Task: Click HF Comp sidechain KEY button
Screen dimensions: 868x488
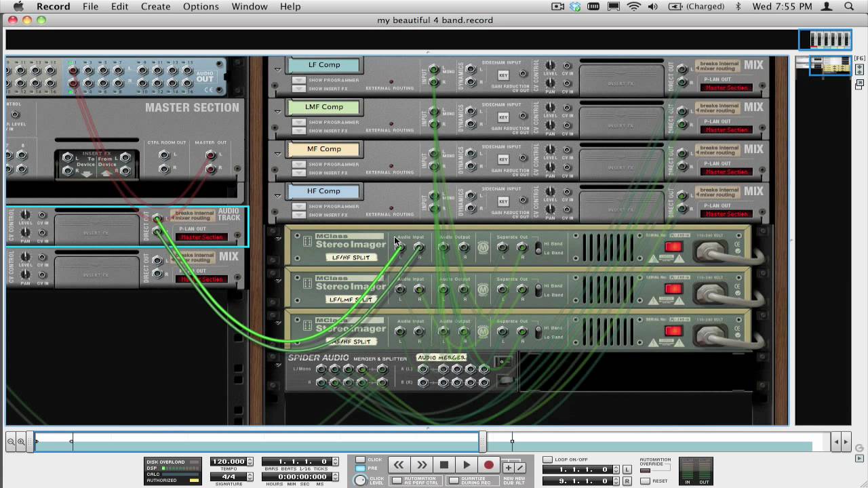Action: (x=503, y=201)
